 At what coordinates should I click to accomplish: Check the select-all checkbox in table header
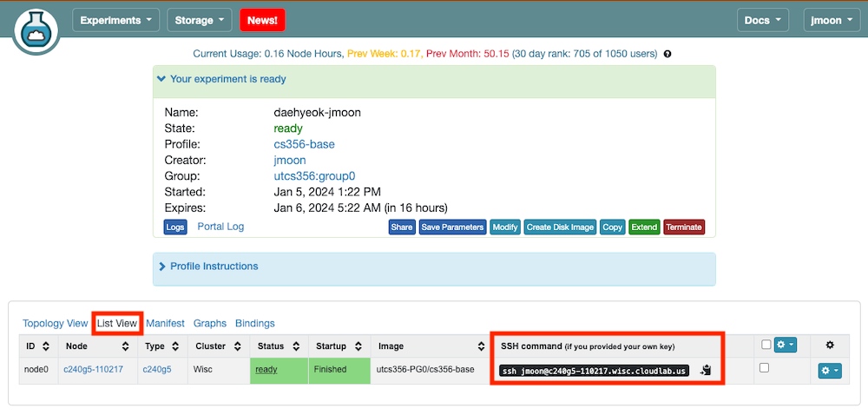coord(766,345)
